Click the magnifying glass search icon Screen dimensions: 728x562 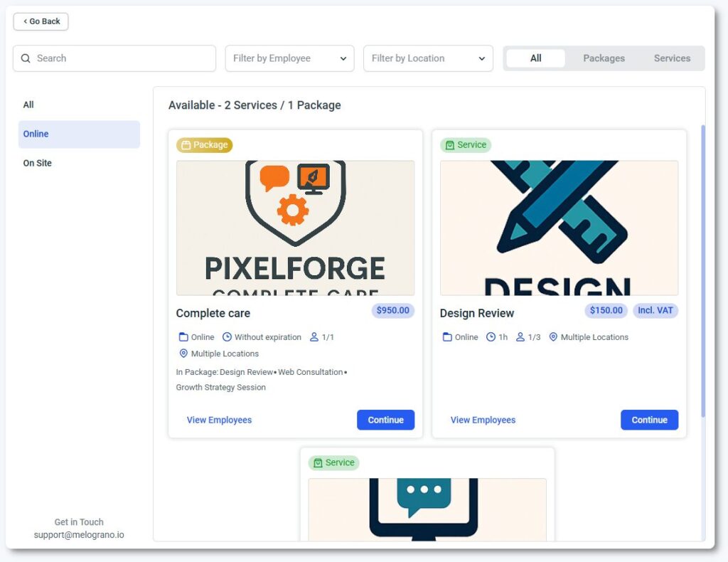(26, 58)
